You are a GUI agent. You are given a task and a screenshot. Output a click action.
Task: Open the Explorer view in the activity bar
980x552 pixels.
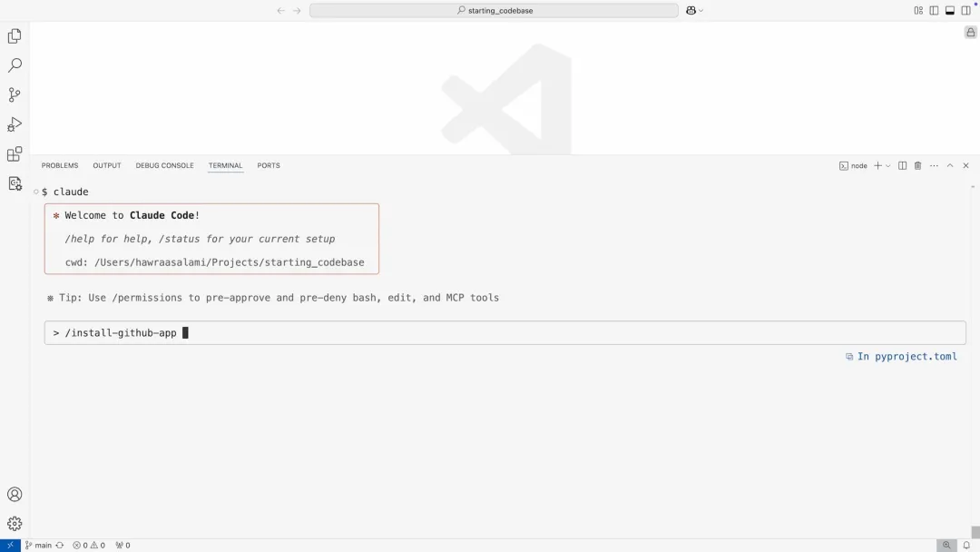point(14,35)
